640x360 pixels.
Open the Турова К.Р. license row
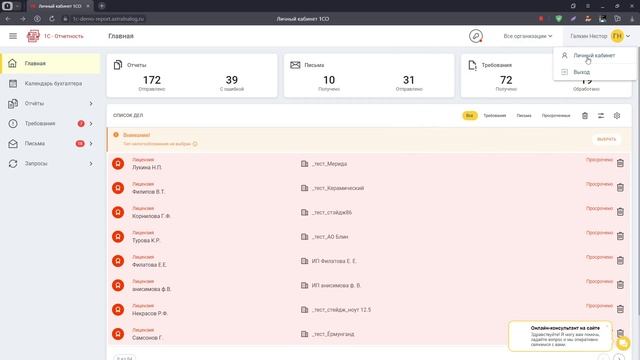click(x=369, y=236)
